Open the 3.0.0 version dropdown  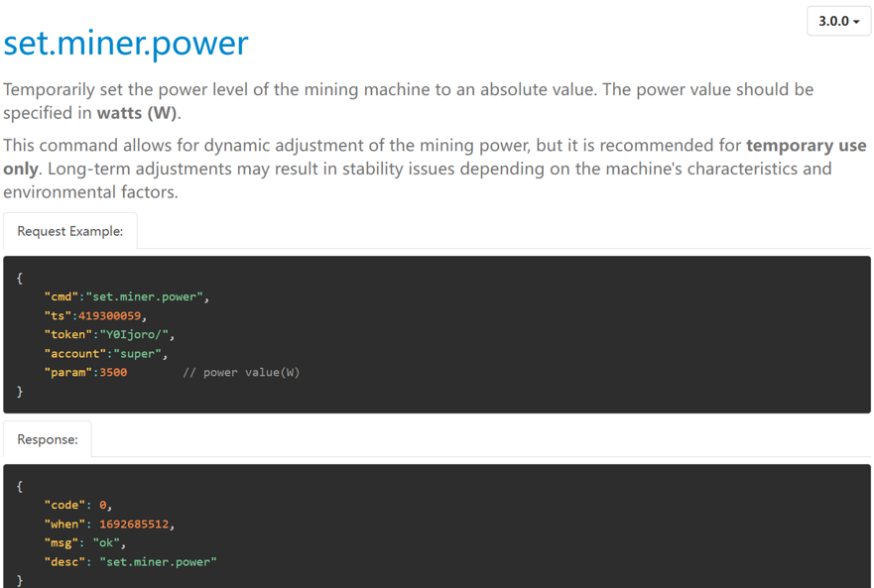click(838, 21)
